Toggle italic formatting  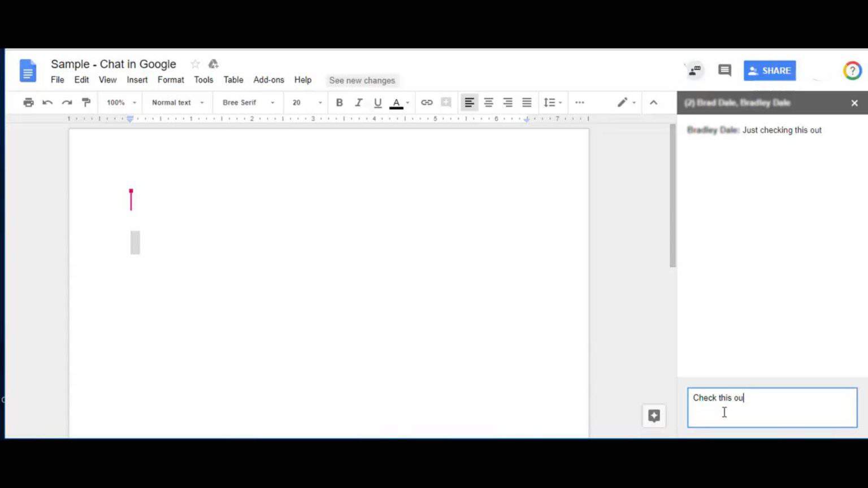(358, 102)
